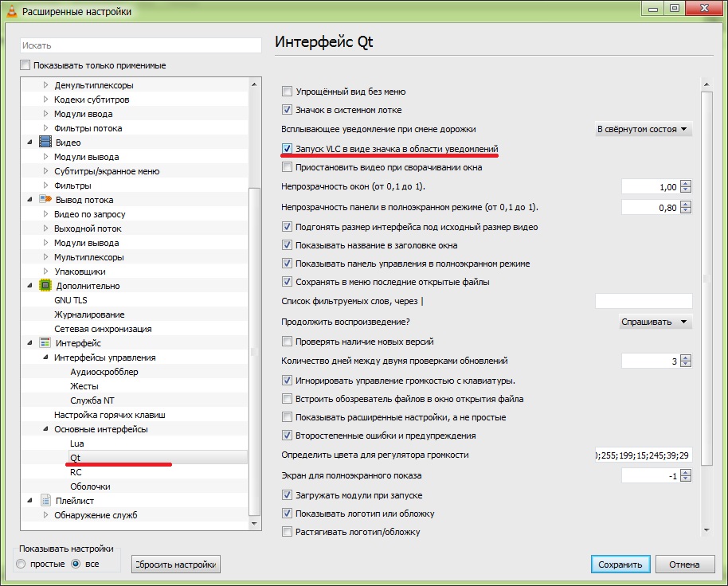Toggle Второстепенные ошибки и предупреждения checkbox
The width and height of the screenshot is (728, 586).
tap(287, 436)
